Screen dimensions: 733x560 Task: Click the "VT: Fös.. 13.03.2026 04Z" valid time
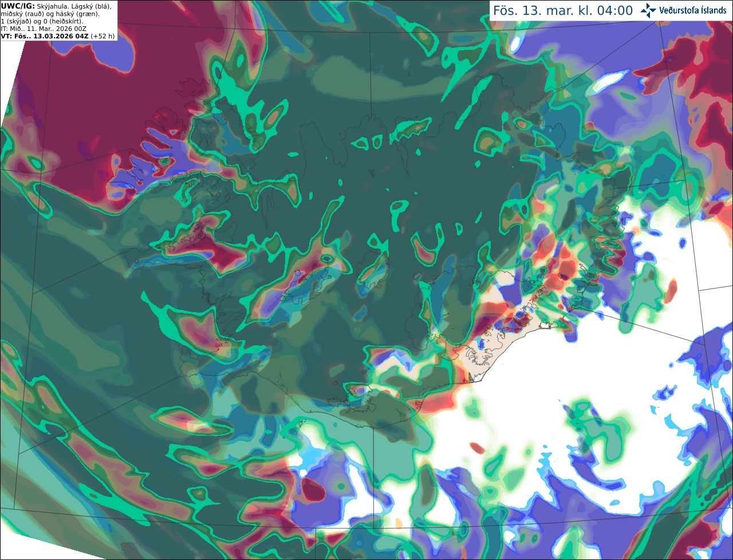45,36
